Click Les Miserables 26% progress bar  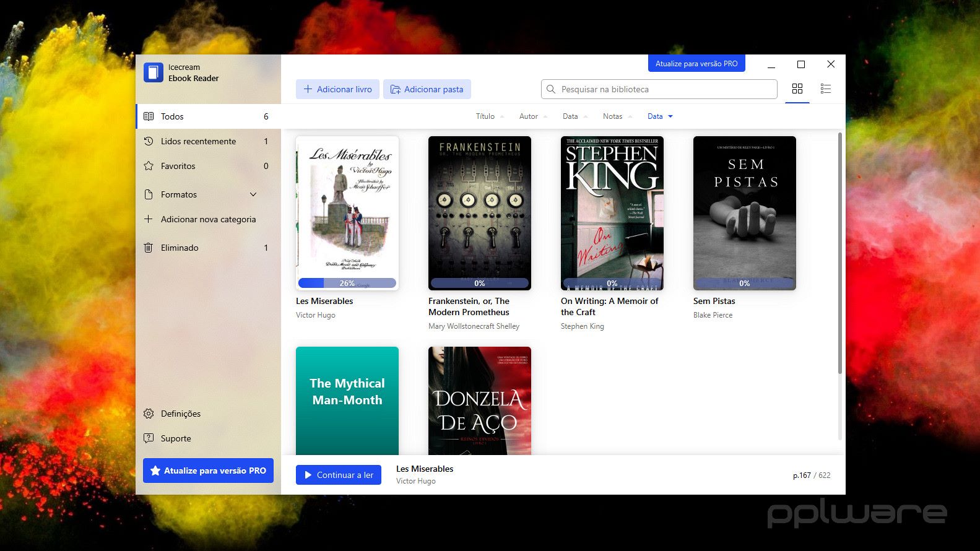(x=347, y=283)
